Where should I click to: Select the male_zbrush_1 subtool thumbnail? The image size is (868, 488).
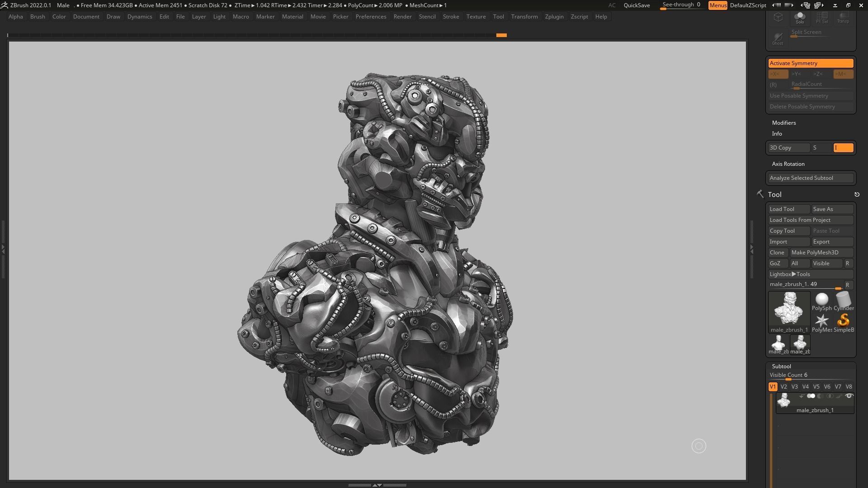point(783,400)
